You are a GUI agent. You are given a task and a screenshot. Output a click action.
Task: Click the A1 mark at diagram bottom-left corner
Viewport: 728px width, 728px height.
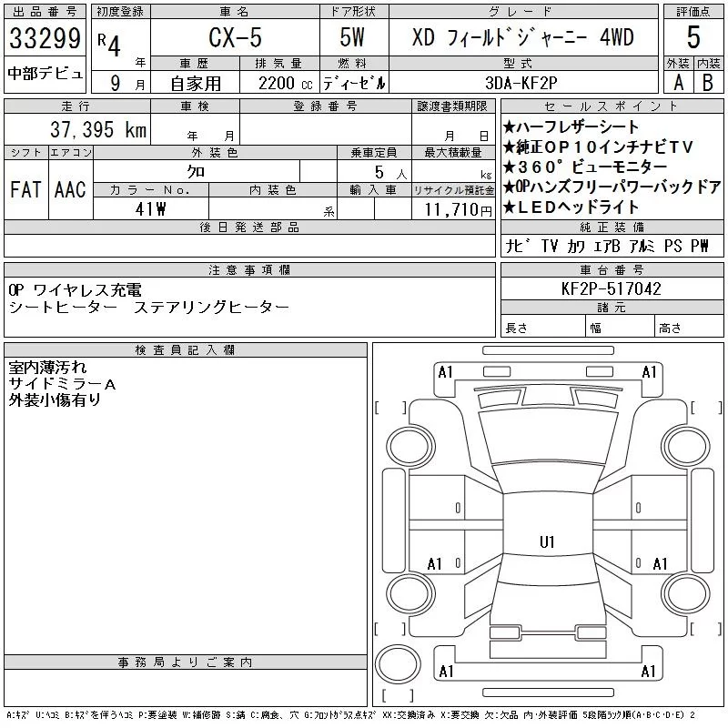(445, 672)
